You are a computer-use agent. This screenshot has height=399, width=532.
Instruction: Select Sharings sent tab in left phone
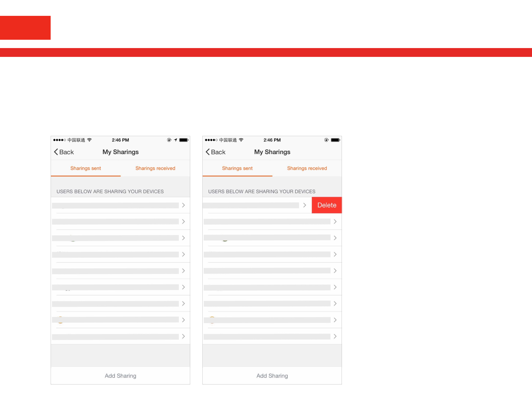pyautogui.click(x=85, y=168)
